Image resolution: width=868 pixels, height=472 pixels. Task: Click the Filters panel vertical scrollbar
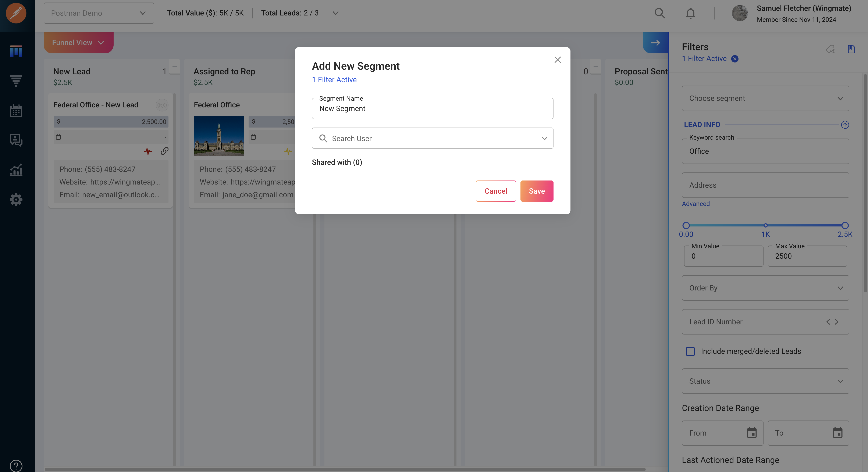[865, 183]
